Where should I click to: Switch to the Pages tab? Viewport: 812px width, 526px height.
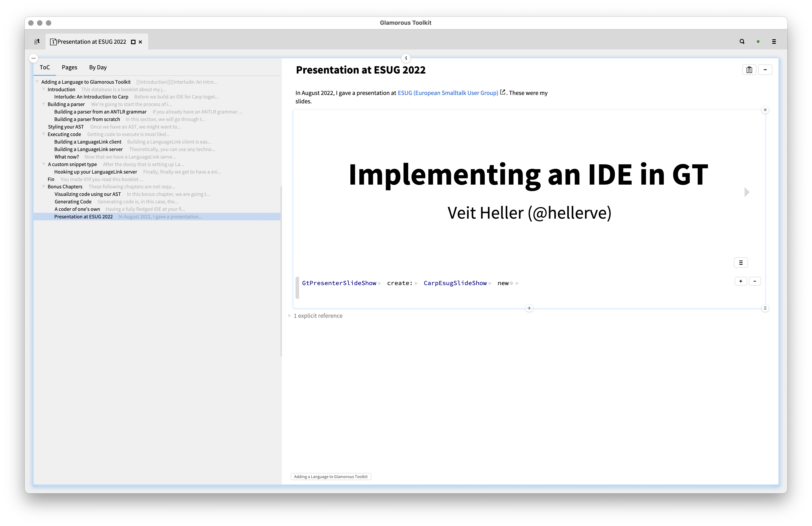69,67
